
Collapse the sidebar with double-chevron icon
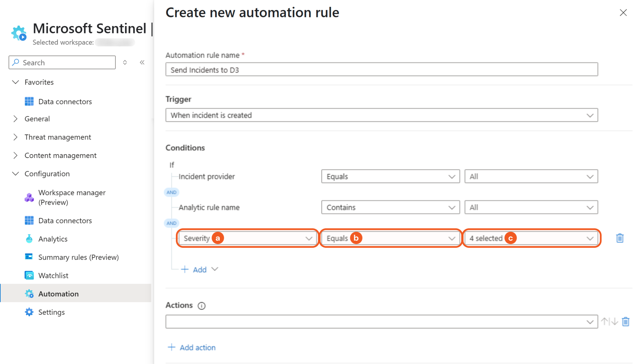pyautogui.click(x=142, y=62)
